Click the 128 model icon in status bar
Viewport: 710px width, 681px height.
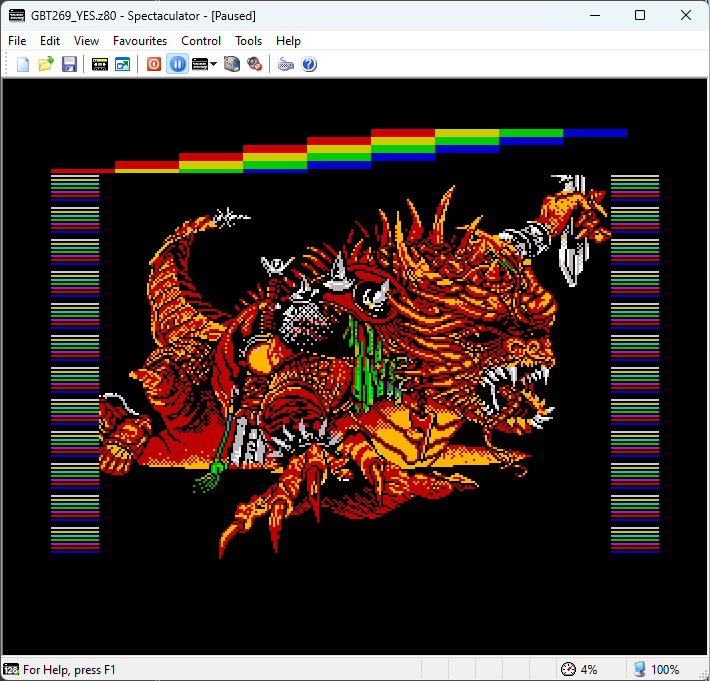tap(11, 669)
